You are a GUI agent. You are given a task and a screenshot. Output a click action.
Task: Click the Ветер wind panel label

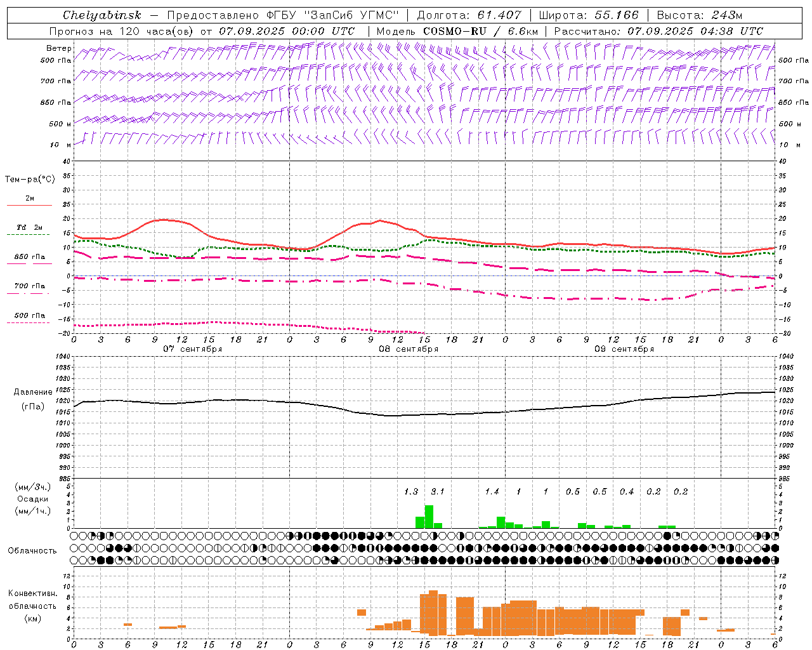[59, 48]
